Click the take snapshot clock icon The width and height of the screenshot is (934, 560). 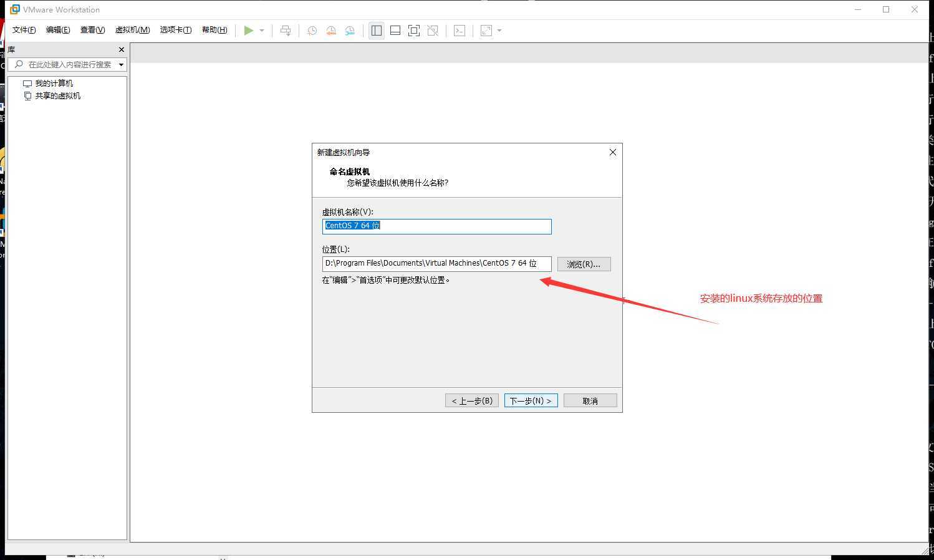pos(312,31)
